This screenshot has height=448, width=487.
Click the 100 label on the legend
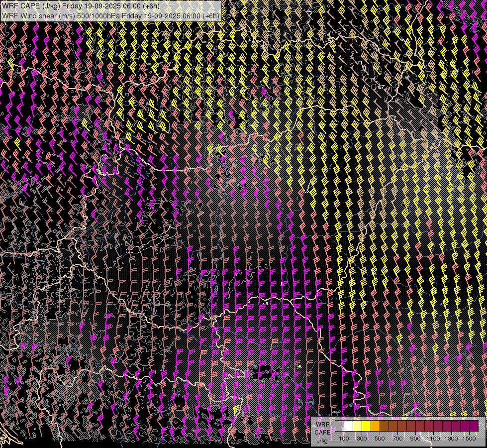click(344, 439)
